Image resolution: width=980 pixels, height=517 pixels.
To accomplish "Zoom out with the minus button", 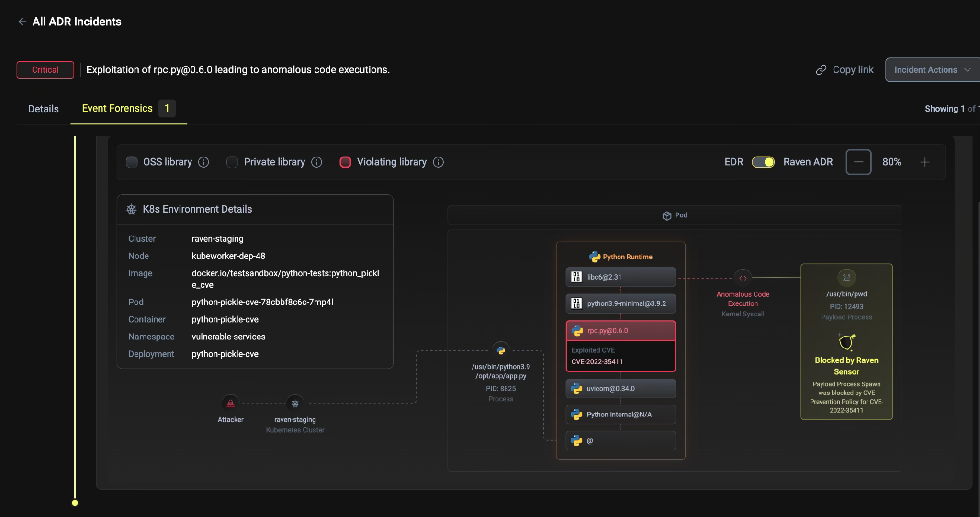I will pyautogui.click(x=858, y=162).
